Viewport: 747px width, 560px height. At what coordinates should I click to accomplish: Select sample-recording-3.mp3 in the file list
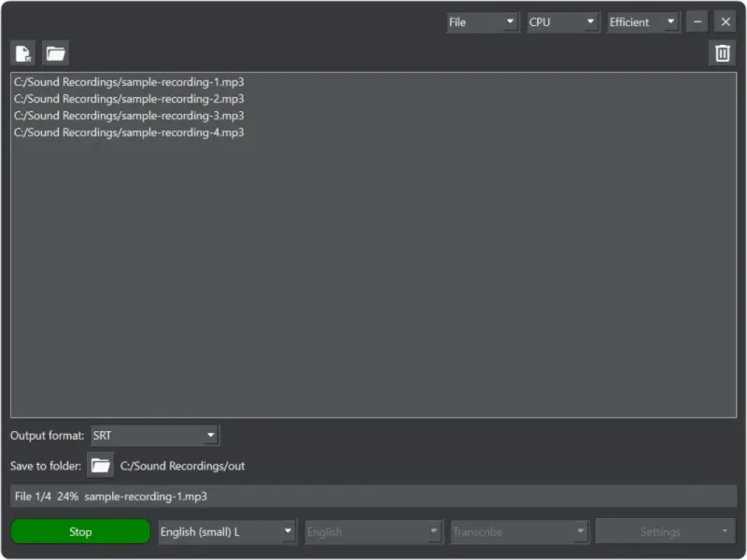click(373, 116)
